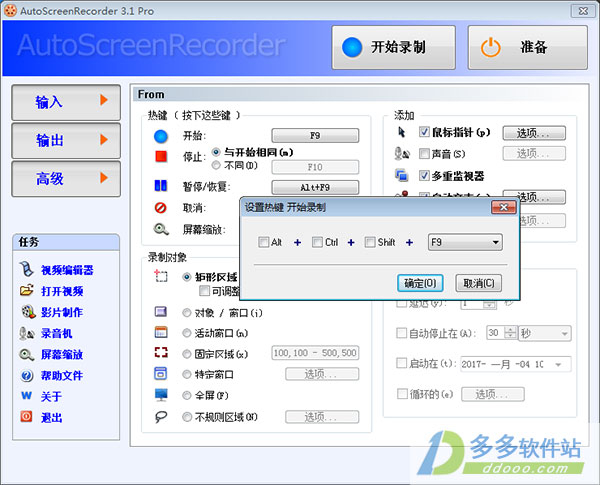Click the blue pause/resume bars icon

(161, 186)
